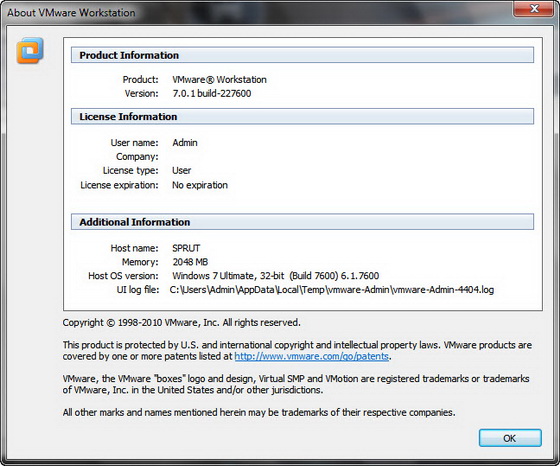Click the Company label in License Information
The image size is (560, 466).
point(137,157)
